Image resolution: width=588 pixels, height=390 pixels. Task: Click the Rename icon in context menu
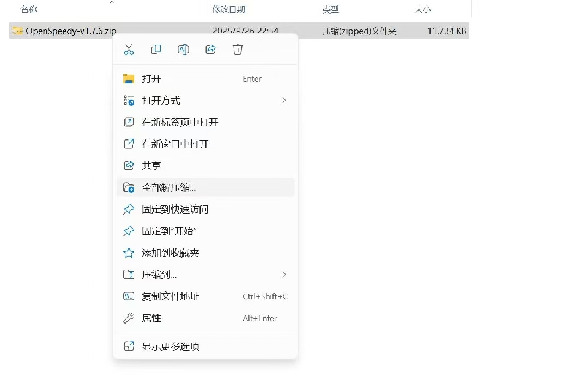click(183, 50)
